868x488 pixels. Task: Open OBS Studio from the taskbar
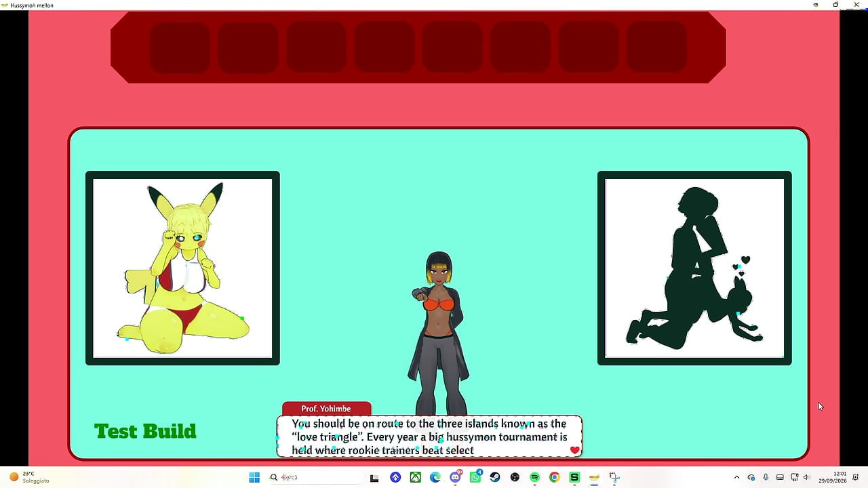click(515, 477)
